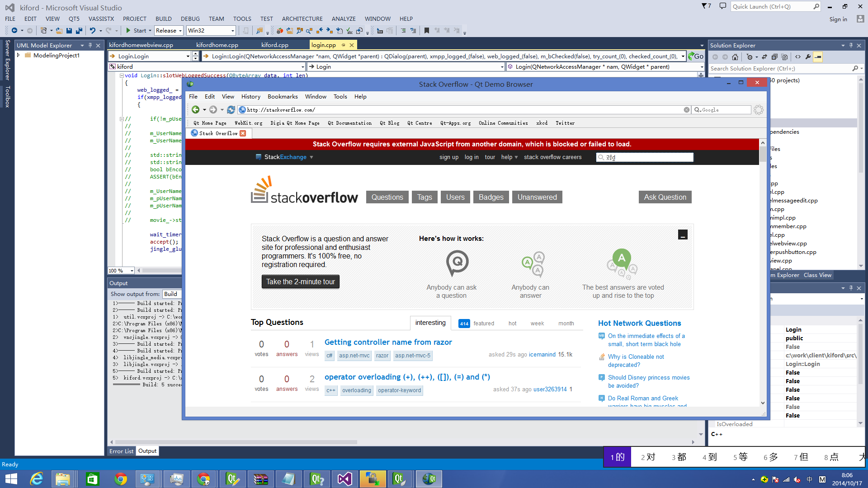Open Windows Start button
Image resolution: width=868 pixels, height=488 pixels.
pos(11,479)
